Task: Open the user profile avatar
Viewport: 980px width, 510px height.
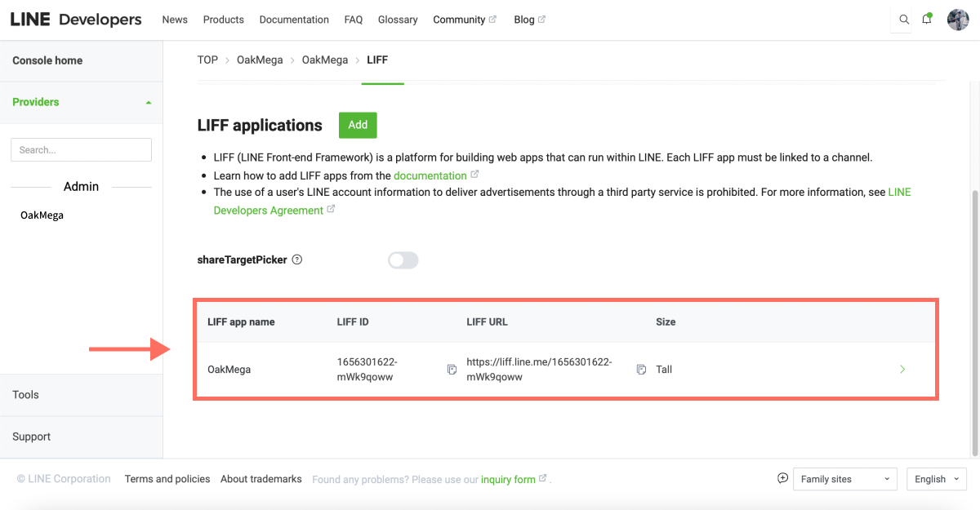Action: [x=958, y=20]
